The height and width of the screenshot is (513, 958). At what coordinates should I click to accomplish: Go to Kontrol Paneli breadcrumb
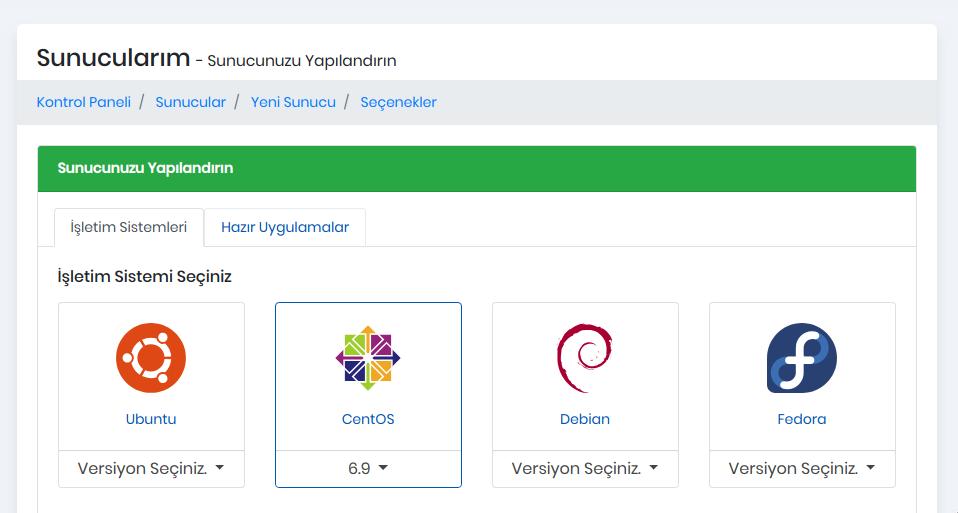pyautogui.click(x=84, y=102)
